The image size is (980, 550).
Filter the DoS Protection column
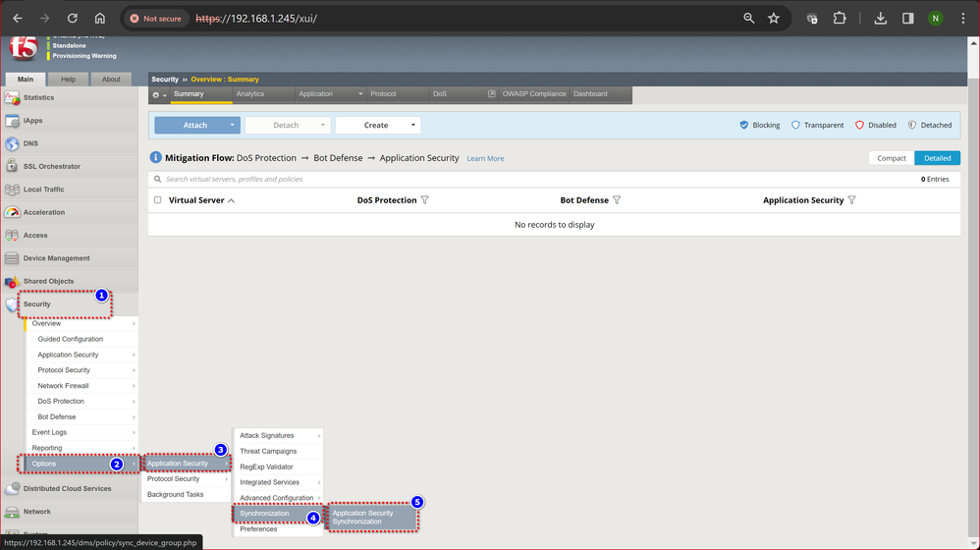(x=425, y=200)
